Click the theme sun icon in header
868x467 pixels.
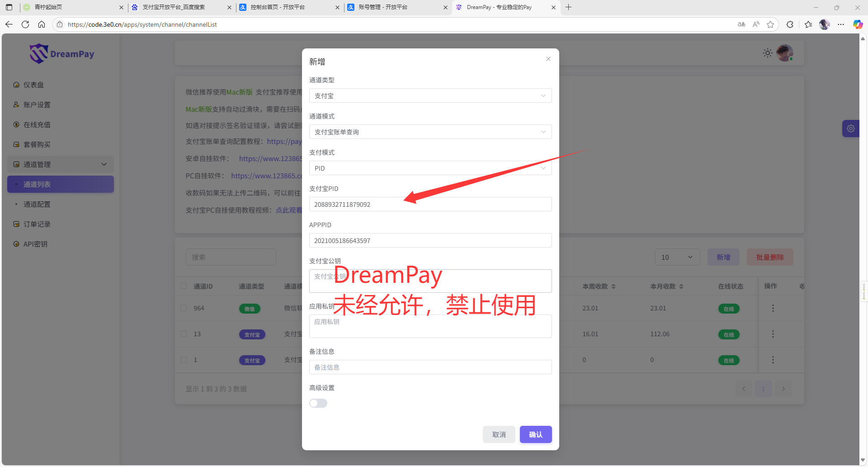pos(767,53)
